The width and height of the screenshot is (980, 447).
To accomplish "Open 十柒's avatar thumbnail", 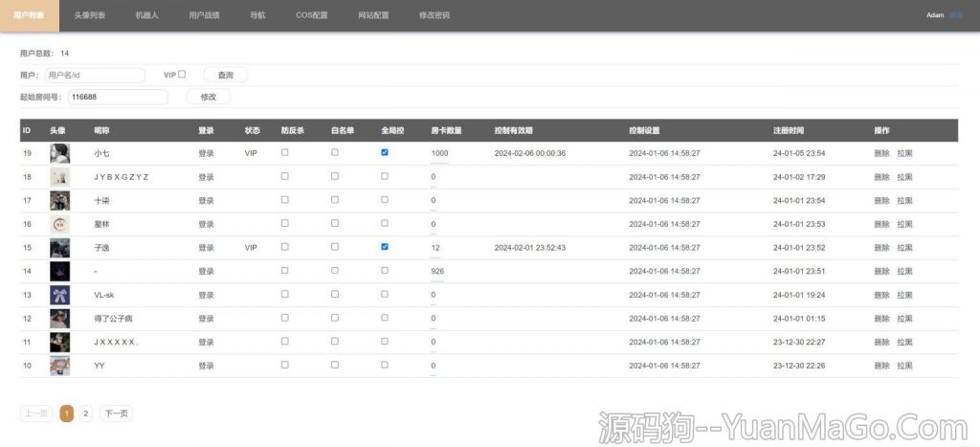I will pyautogui.click(x=60, y=201).
